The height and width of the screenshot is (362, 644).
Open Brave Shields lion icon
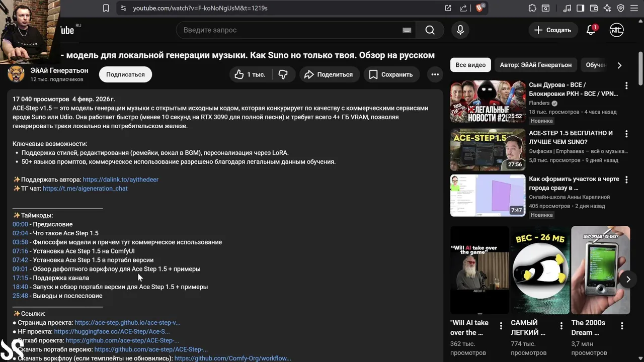(479, 8)
